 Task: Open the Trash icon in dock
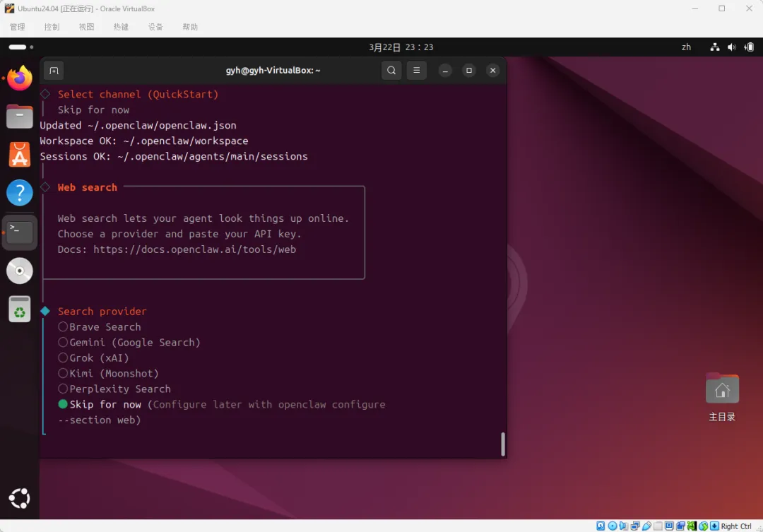(x=20, y=309)
